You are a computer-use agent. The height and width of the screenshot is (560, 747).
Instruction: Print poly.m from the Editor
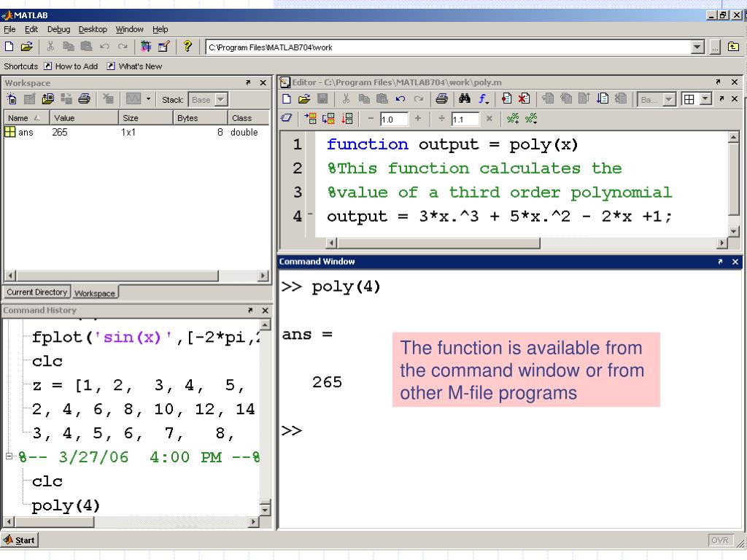[441, 99]
